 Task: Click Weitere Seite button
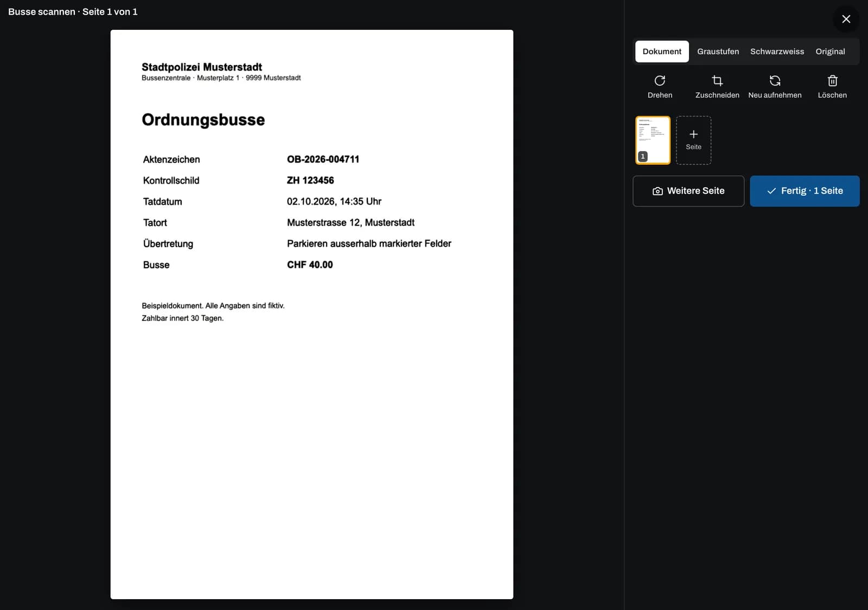(688, 191)
